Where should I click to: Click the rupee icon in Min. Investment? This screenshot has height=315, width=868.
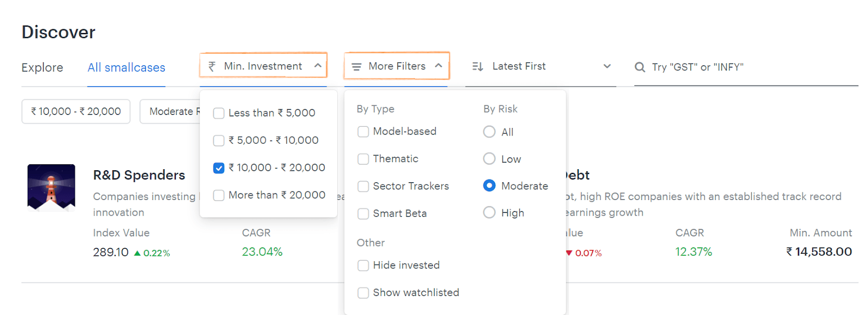point(212,66)
